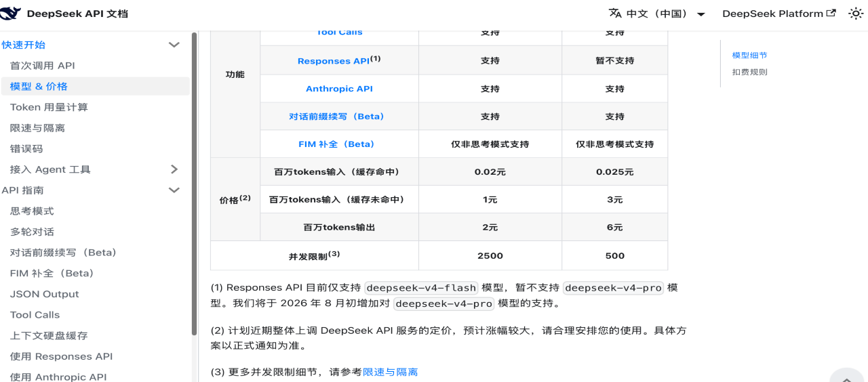Open Token 用量计算 page

(49, 107)
